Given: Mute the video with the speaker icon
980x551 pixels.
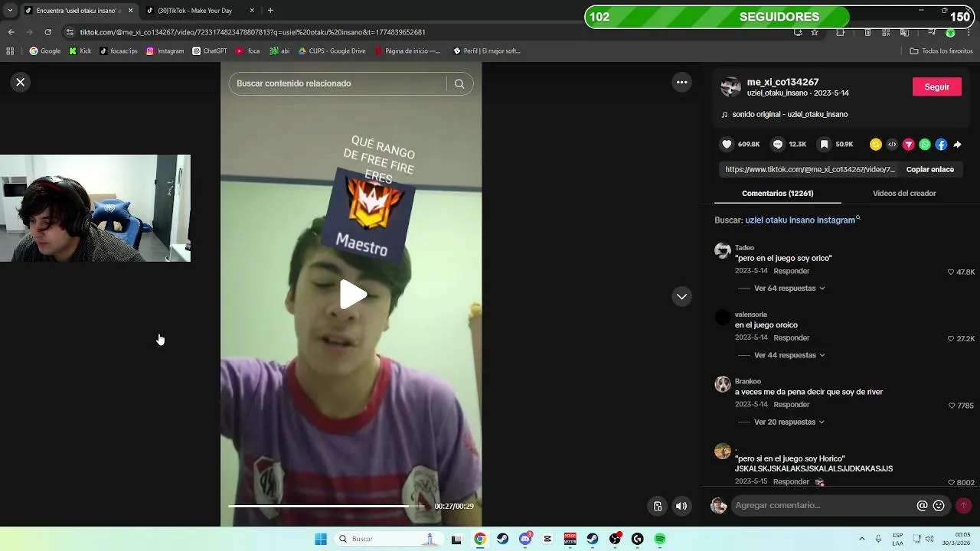Looking at the screenshot, I should pyautogui.click(x=681, y=506).
